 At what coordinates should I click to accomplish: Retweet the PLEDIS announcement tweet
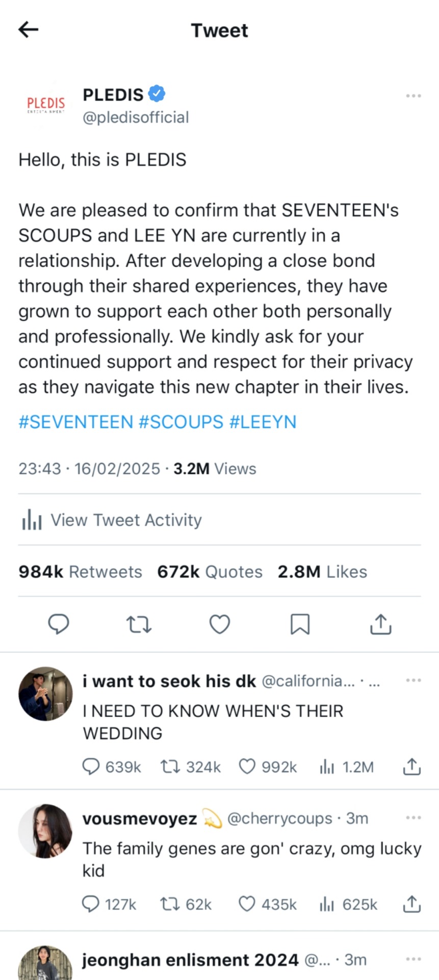(139, 624)
